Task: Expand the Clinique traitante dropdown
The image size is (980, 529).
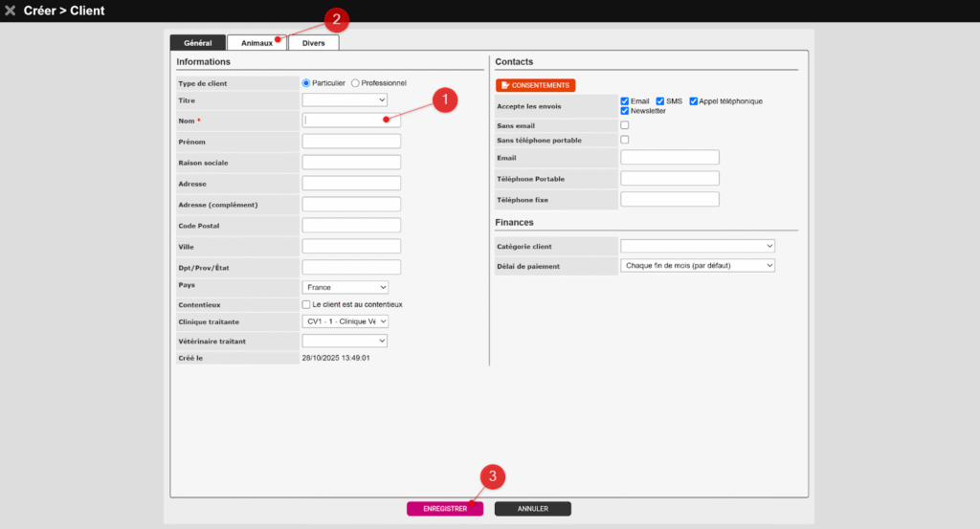Action: [345, 321]
